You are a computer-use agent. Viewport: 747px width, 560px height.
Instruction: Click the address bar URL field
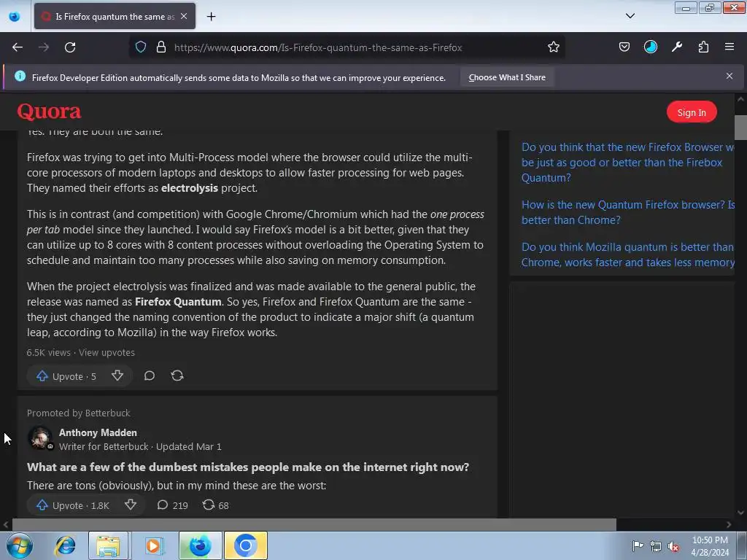pyautogui.click(x=348, y=47)
